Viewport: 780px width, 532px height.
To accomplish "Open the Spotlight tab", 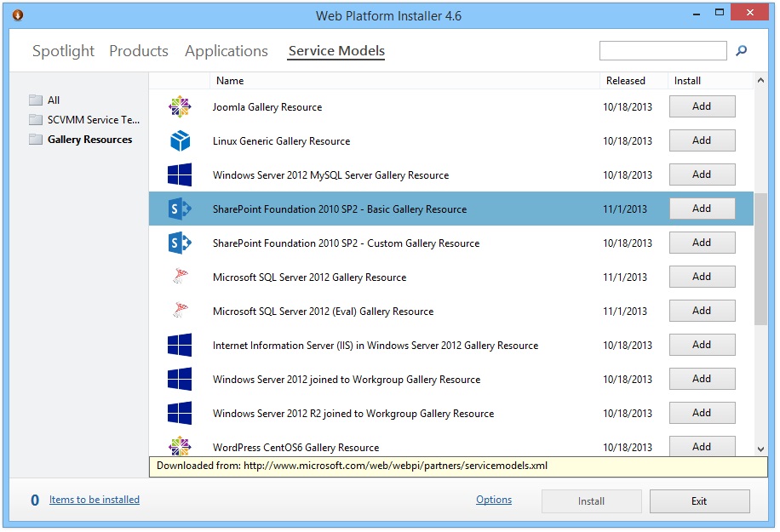I will pos(63,51).
